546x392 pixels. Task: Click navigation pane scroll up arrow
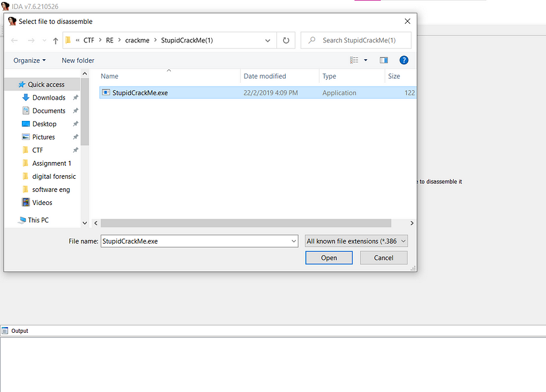tap(85, 74)
